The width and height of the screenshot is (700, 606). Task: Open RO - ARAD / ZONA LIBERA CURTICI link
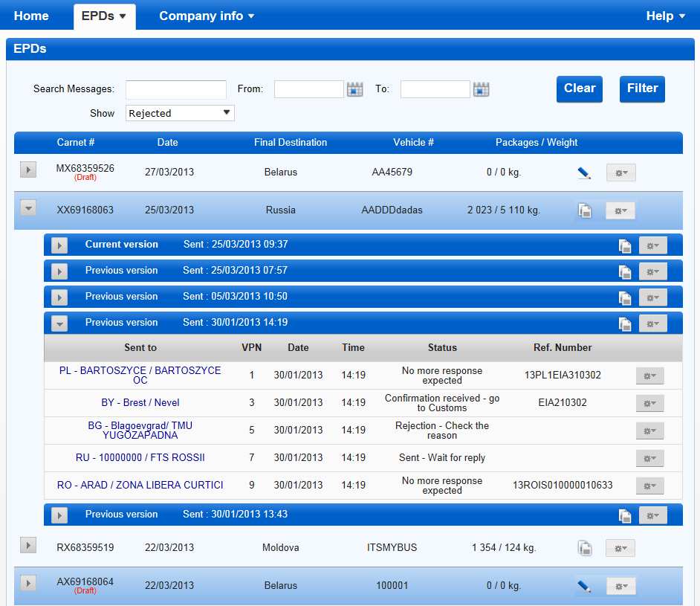click(x=140, y=485)
